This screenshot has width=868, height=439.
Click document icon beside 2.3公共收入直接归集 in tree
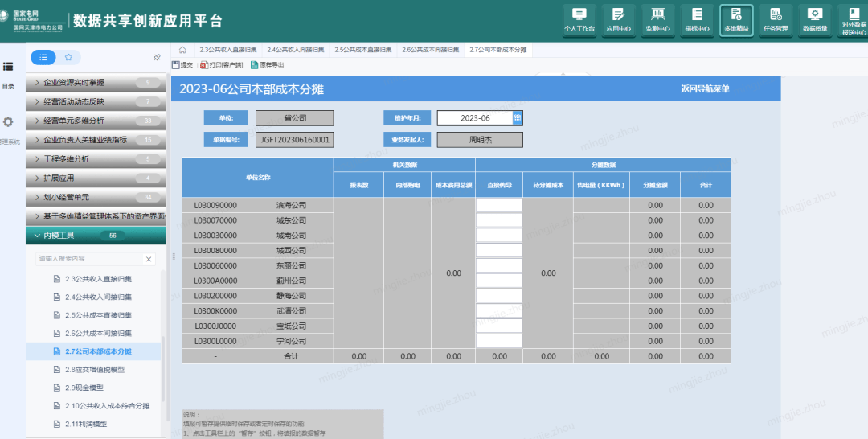tap(56, 279)
